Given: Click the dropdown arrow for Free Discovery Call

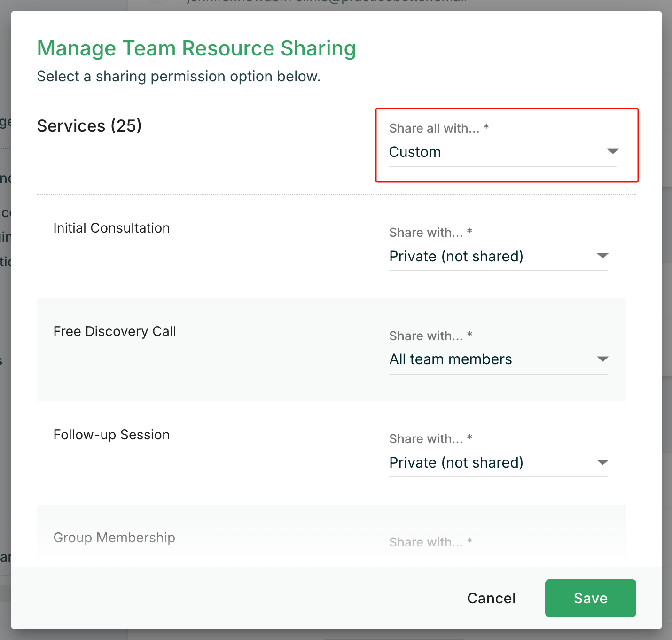Looking at the screenshot, I should (602, 359).
